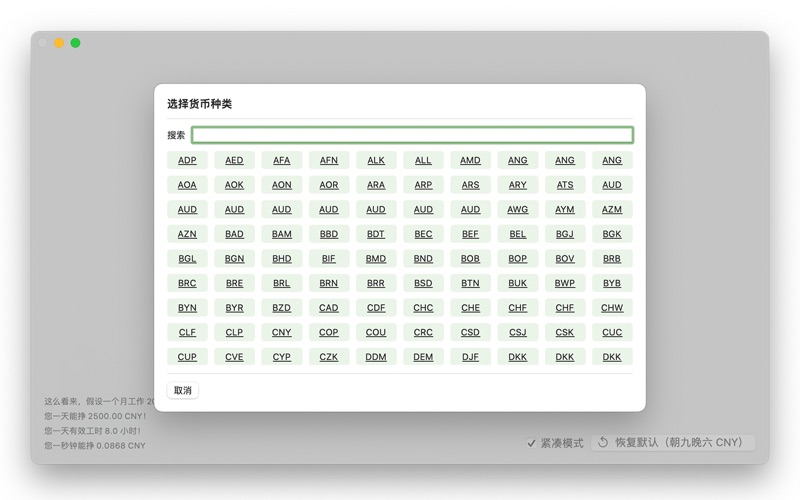Screen dimensions: 800x500
Task: Choose the BSD currency
Action: tap(423, 283)
